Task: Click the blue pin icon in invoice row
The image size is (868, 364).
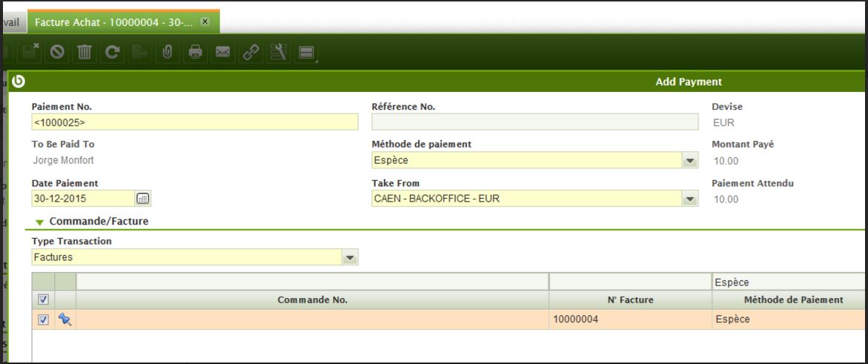Action: (64, 319)
